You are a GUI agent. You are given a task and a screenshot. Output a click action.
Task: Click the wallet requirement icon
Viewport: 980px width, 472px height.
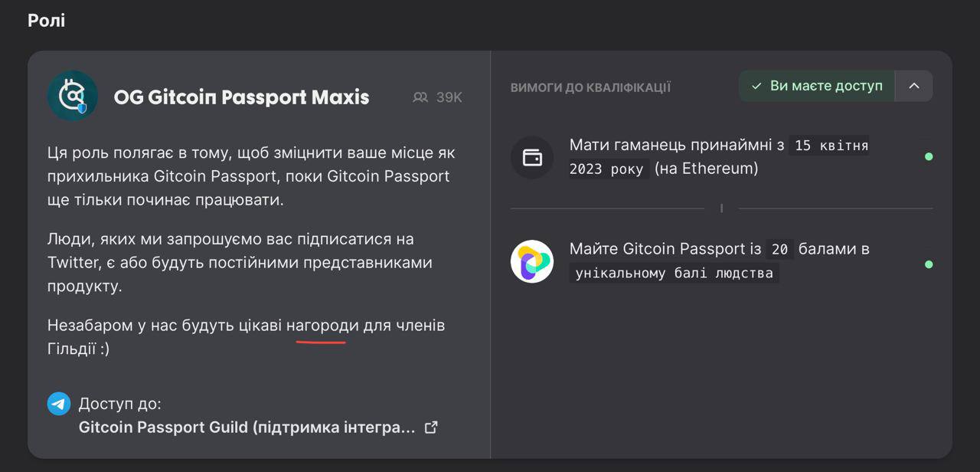tap(532, 157)
